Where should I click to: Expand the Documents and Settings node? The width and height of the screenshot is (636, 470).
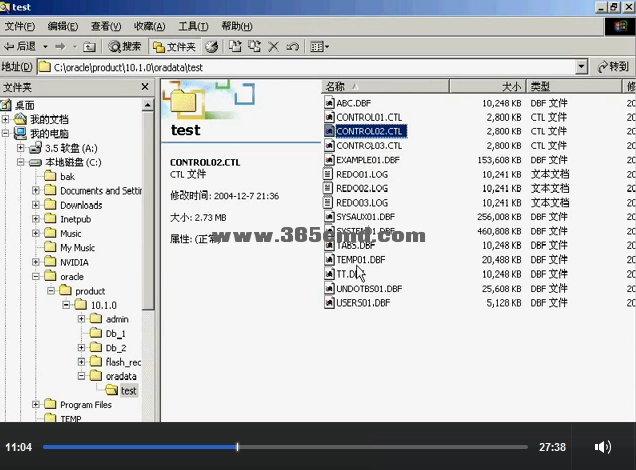(x=36, y=191)
